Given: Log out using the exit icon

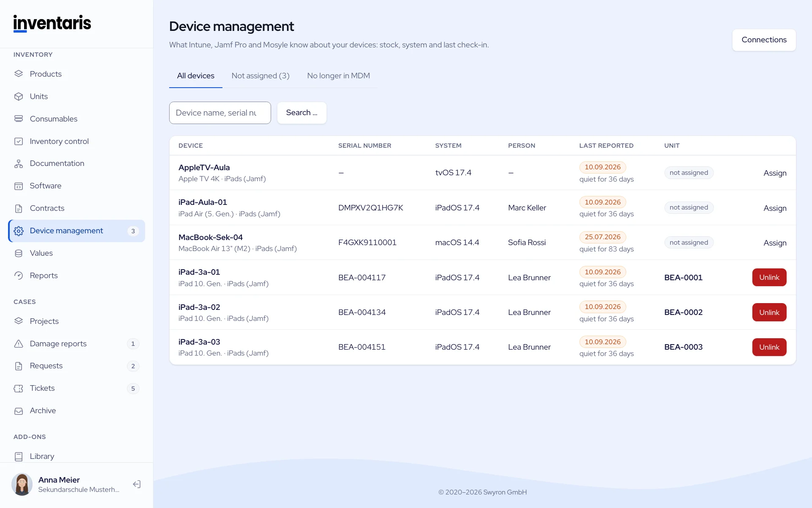Looking at the screenshot, I should pos(137,484).
